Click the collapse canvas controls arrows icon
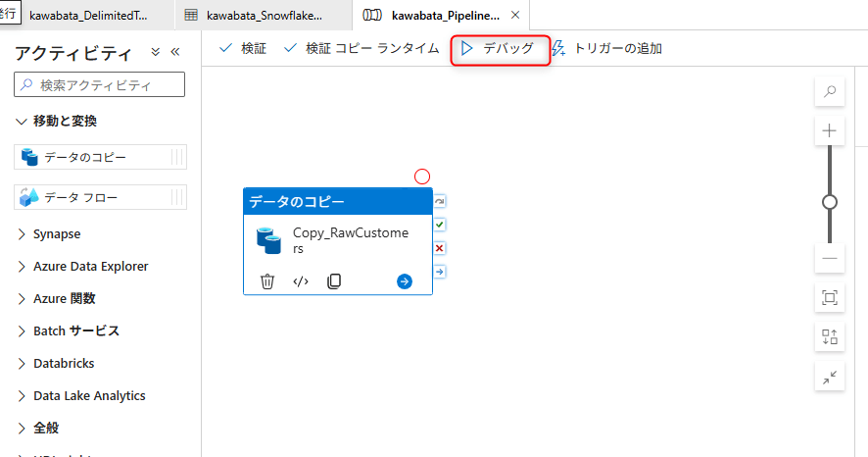 (x=829, y=378)
